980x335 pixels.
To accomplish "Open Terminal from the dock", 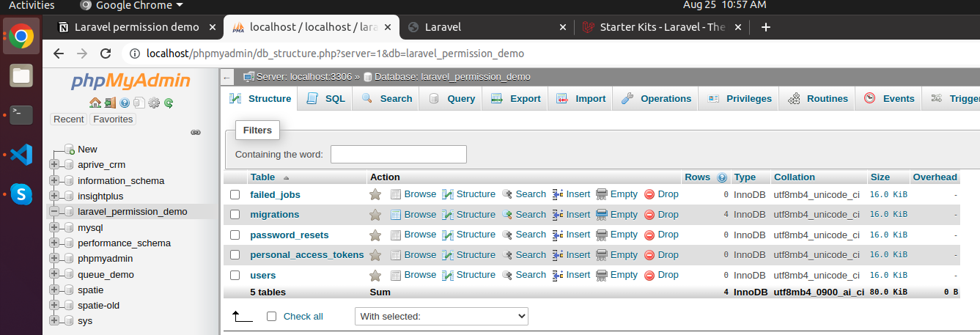I will click(x=21, y=114).
